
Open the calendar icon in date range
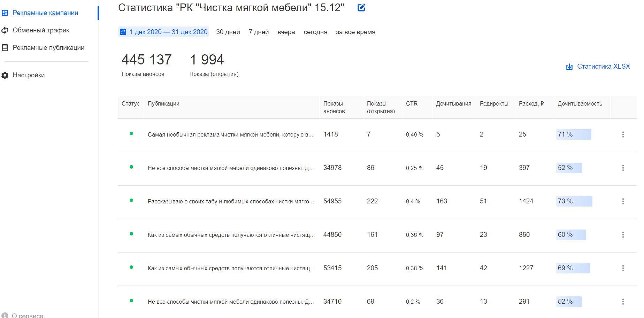click(x=123, y=32)
